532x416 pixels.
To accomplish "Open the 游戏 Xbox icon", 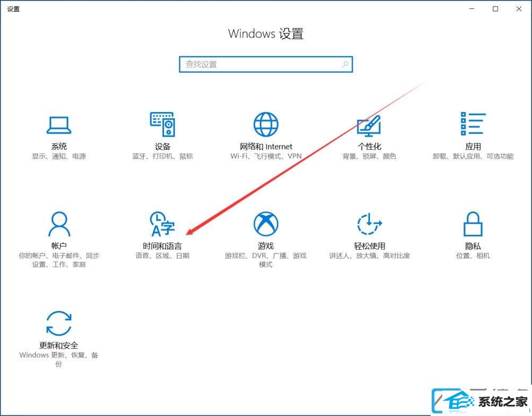I will pos(265,224).
